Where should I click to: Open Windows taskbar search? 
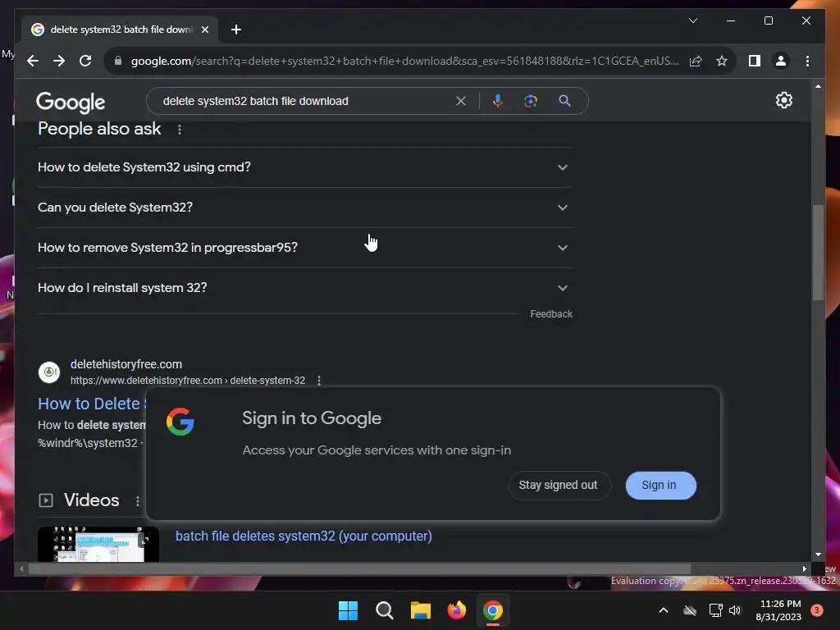point(385,610)
